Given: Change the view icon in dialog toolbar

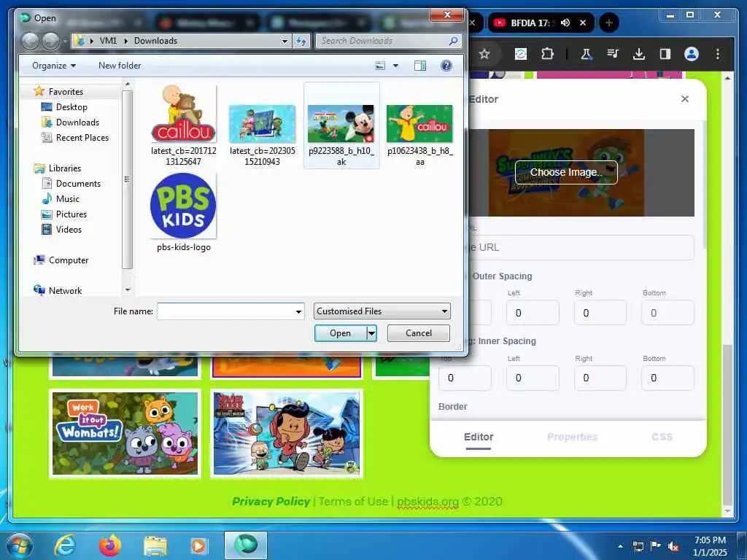Looking at the screenshot, I should click(x=380, y=66).
